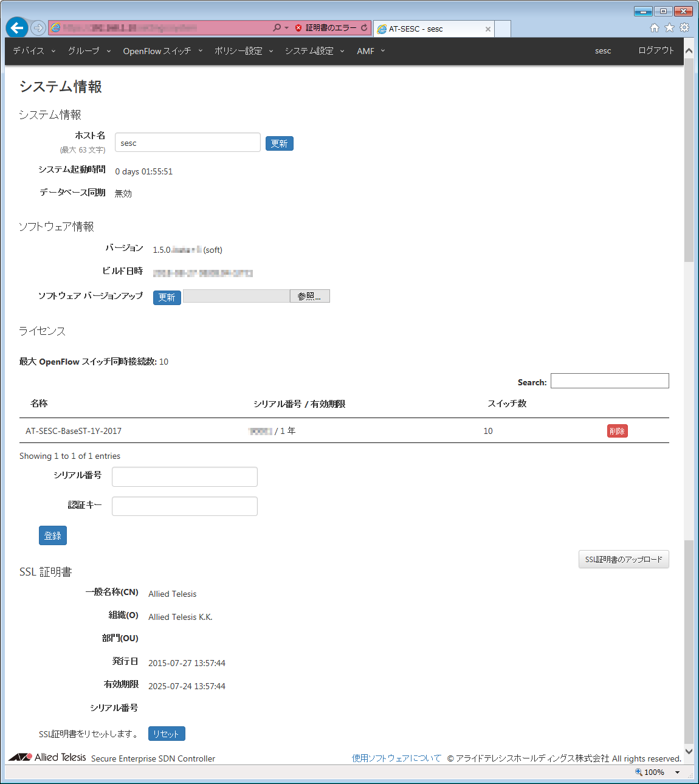
Task: Click the license Search box
Action: click(610, 381)
